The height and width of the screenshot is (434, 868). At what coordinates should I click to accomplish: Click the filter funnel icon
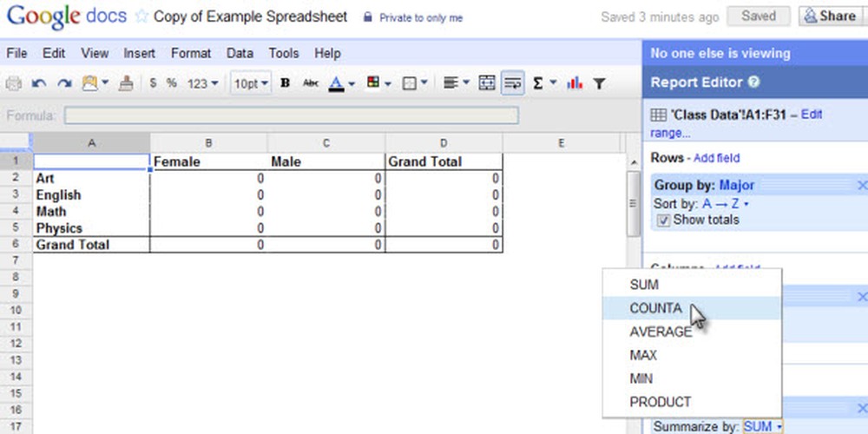598,83
